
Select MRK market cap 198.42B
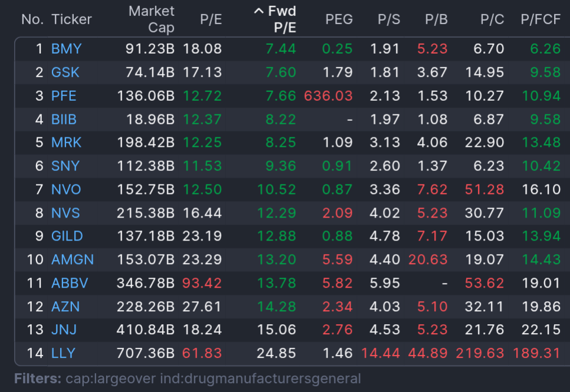point(146,143)
